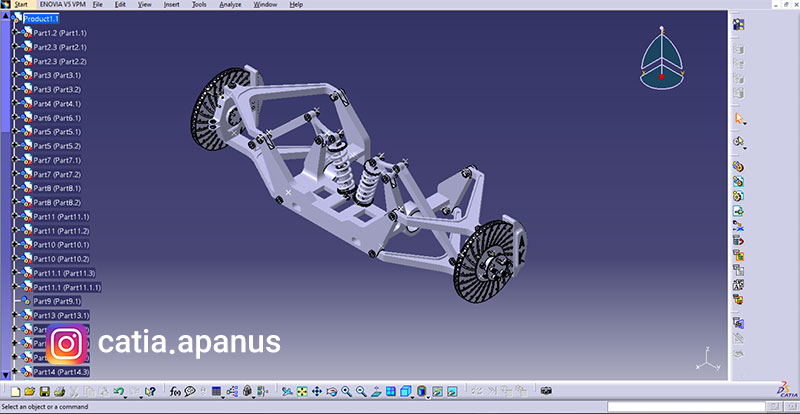Click the Fit All In icon

tap(302, 392)
